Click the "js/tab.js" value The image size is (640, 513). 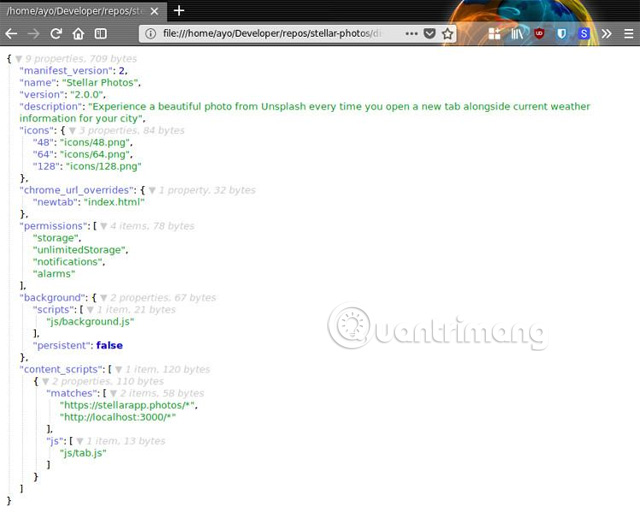pos(83,453)
